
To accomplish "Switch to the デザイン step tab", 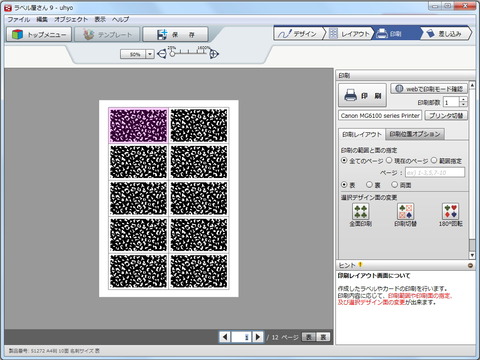I will tap(298, 33).
